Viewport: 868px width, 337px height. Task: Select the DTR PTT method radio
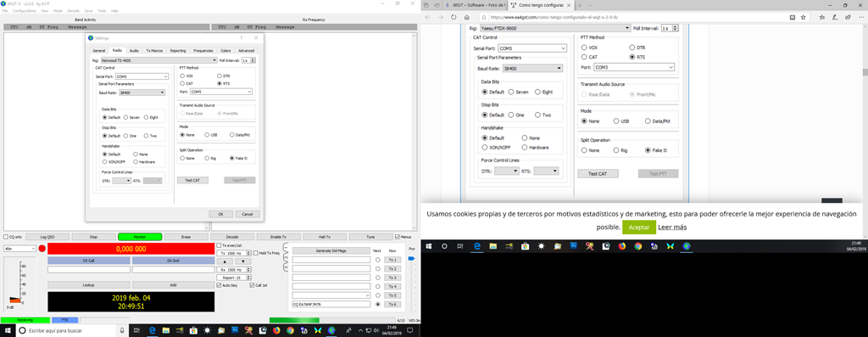222,76
